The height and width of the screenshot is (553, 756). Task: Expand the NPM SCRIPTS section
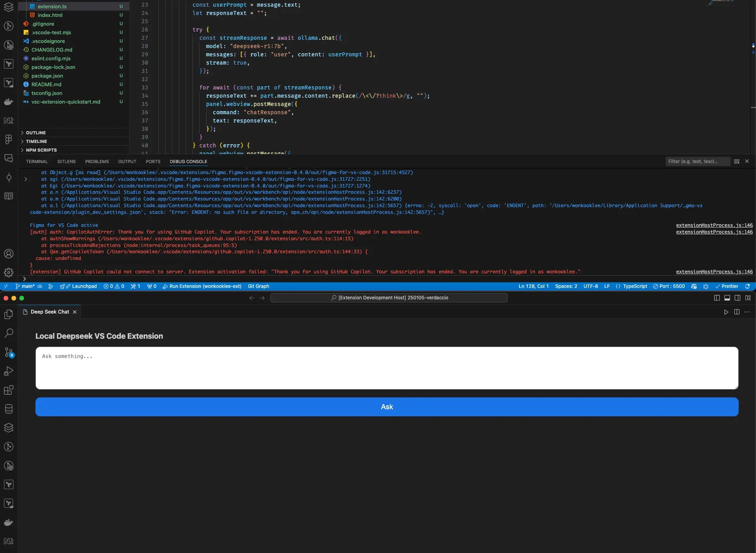click(x=74, y=150)
